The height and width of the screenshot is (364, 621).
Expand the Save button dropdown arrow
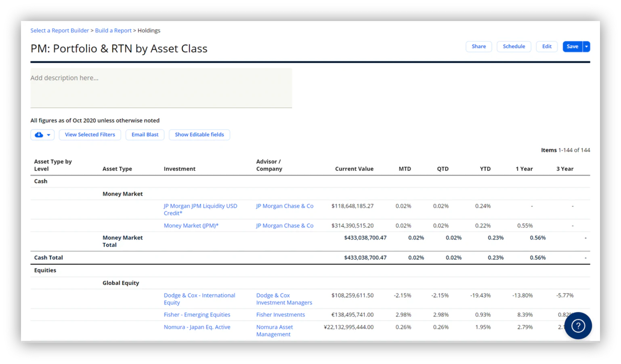click(x=586, y=47)
